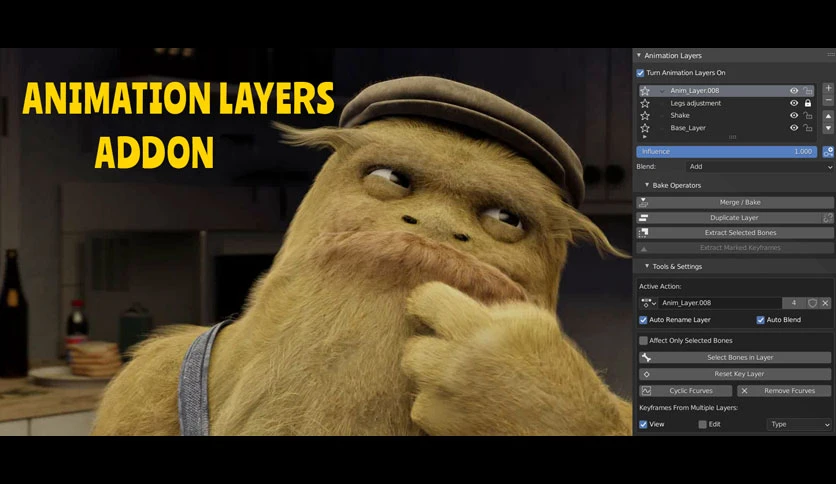Image resolution: width=836 pixels, height=484 pixels.
Task: Hide the Legs adjustment layer
Action: pyautogui.click(x=794, y=103)
